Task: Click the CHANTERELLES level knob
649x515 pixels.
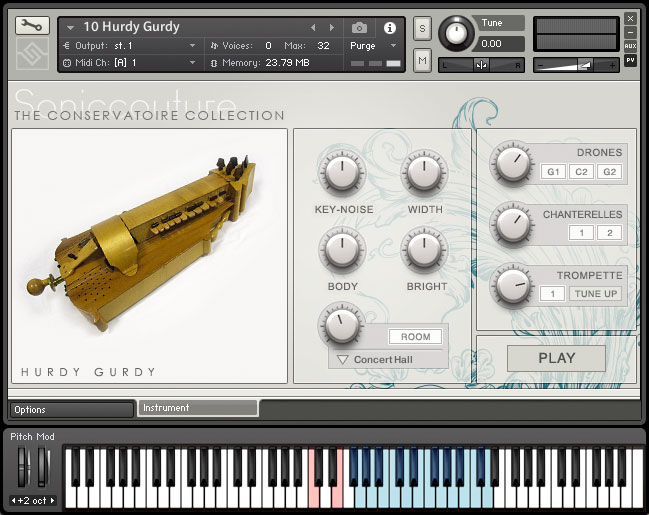Action: (x=513, y=225)
